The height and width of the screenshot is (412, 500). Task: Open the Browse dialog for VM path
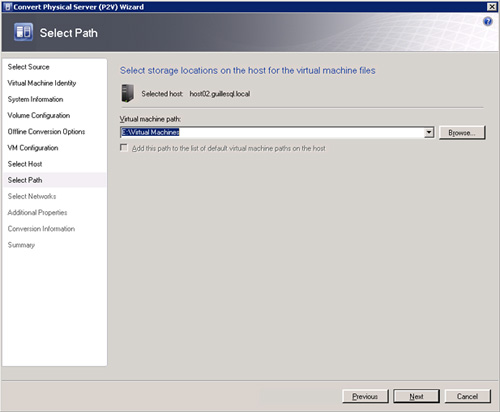(x=462, y=133)
